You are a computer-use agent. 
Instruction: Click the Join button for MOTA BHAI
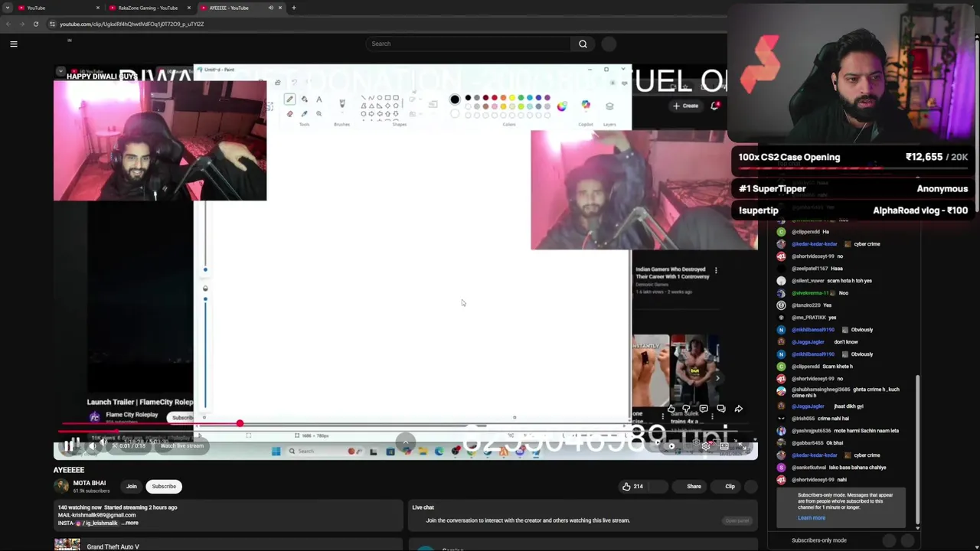132,486
